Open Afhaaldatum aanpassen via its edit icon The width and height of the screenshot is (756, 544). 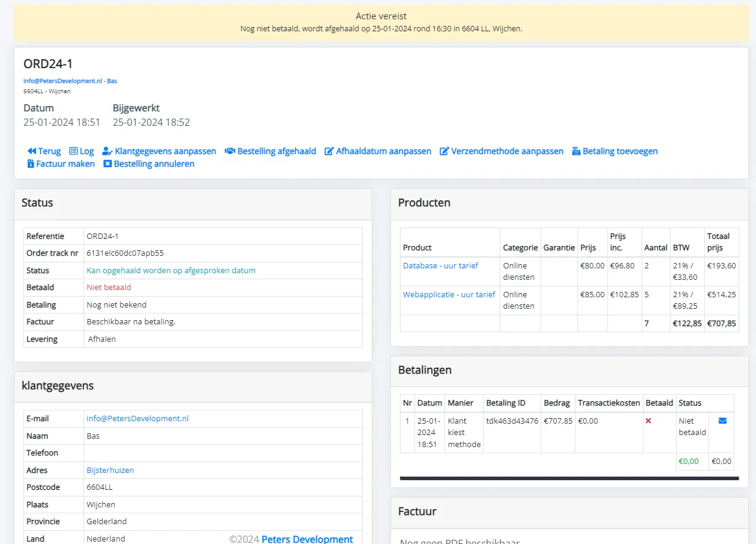coord(328,151)
